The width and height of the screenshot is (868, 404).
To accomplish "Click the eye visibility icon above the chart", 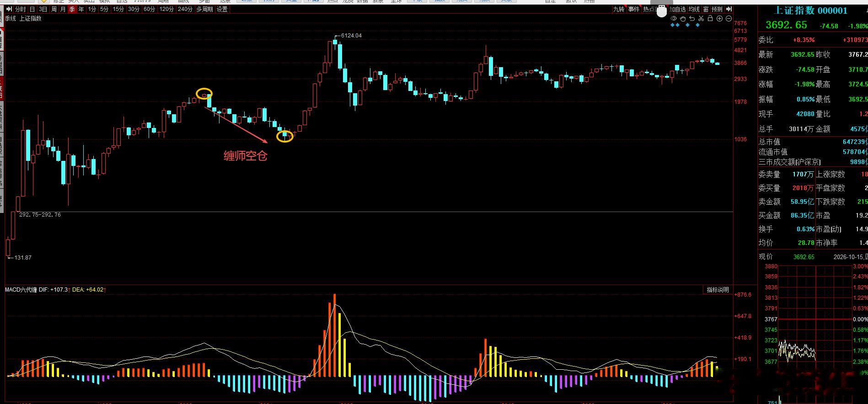I will [x=674, y=18].
